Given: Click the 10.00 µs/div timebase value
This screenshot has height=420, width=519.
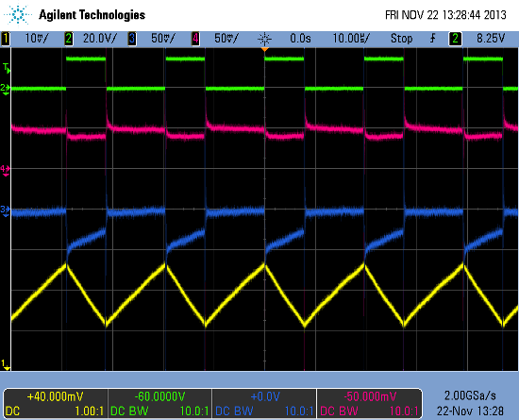Looking at the screenshot, I should (x=351, y=39).
